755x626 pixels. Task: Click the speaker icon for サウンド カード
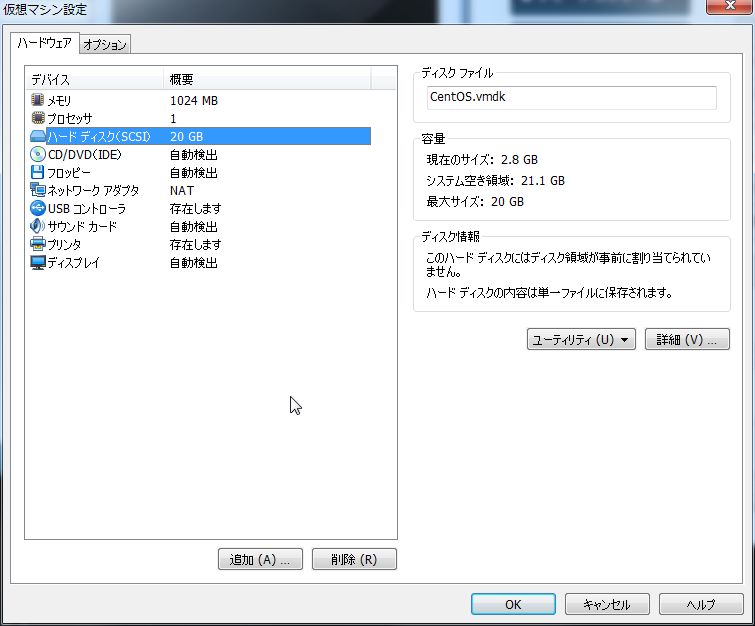[x=38, y=226]
